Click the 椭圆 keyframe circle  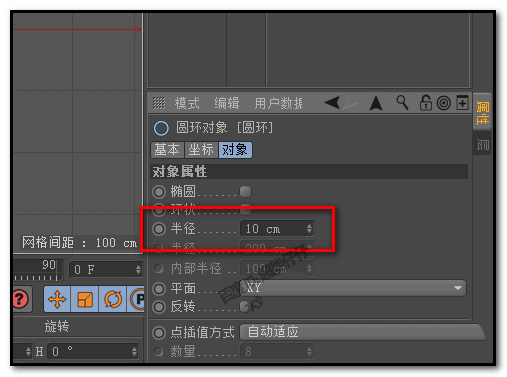pos(159,192)
